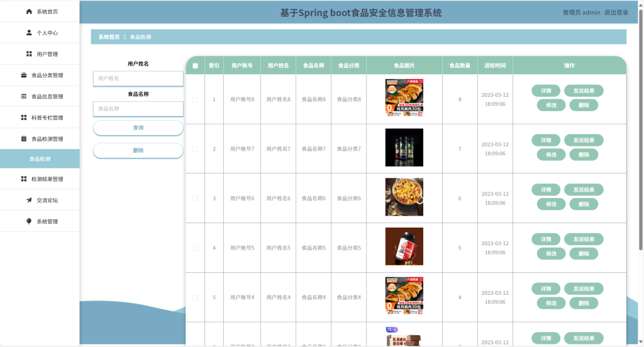Expand 检测结果管理 sidebar group
Screen dimensions: 644x347
click(x=40, y=179)
